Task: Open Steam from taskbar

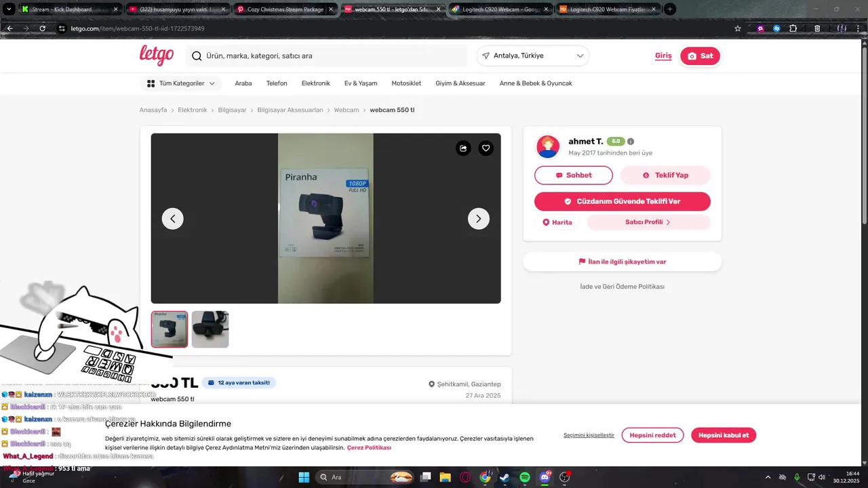Action: click(505, 477)
